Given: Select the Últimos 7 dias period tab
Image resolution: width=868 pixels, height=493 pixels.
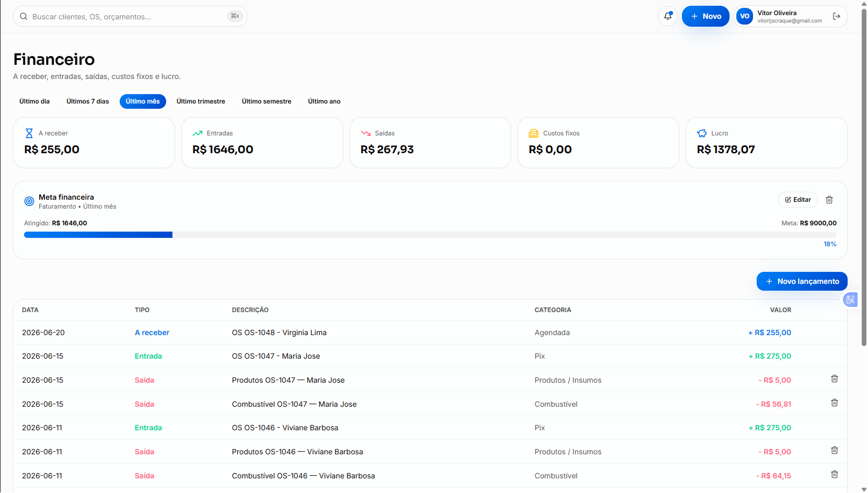Looking at the screenshot, I should coord(88,101).
